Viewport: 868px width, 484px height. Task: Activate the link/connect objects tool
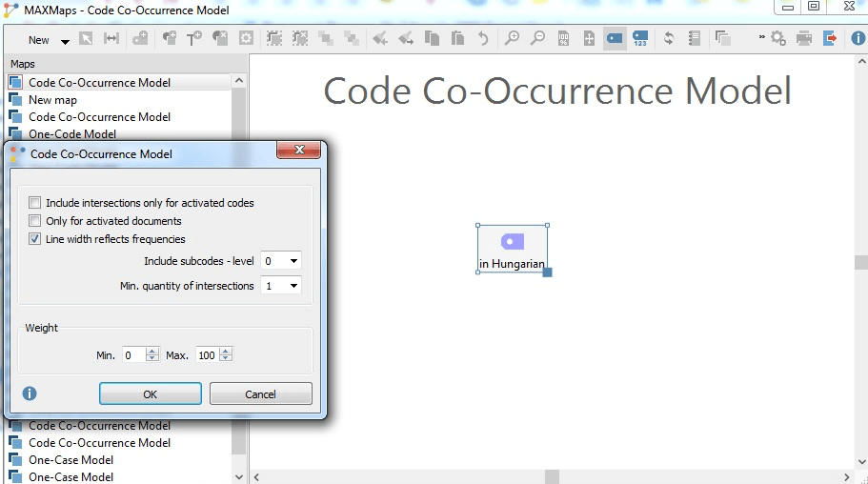coord(111,39)
